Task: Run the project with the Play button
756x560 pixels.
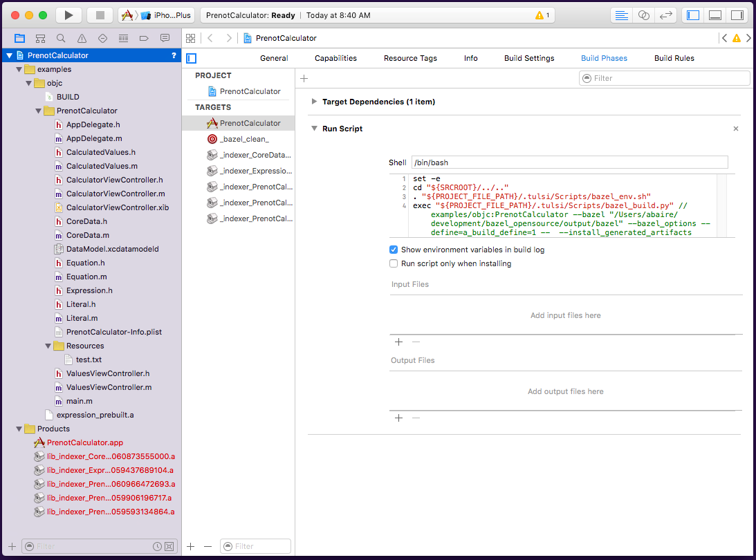Action: pos(68,15)
